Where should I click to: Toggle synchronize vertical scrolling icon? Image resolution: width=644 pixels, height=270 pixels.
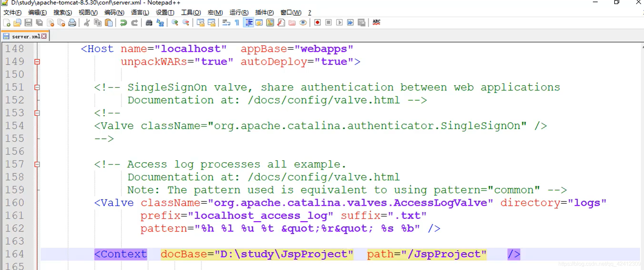pyautogui.click(x=201, y=23)
